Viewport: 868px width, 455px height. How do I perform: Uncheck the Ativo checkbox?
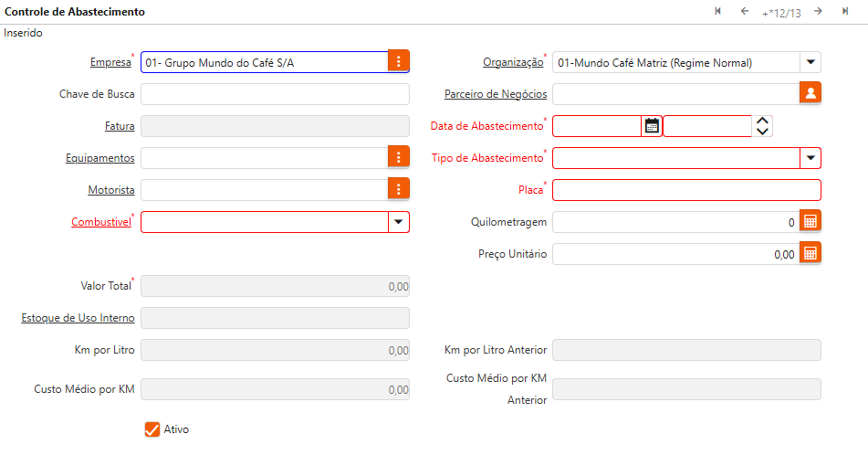click(152, 429)
